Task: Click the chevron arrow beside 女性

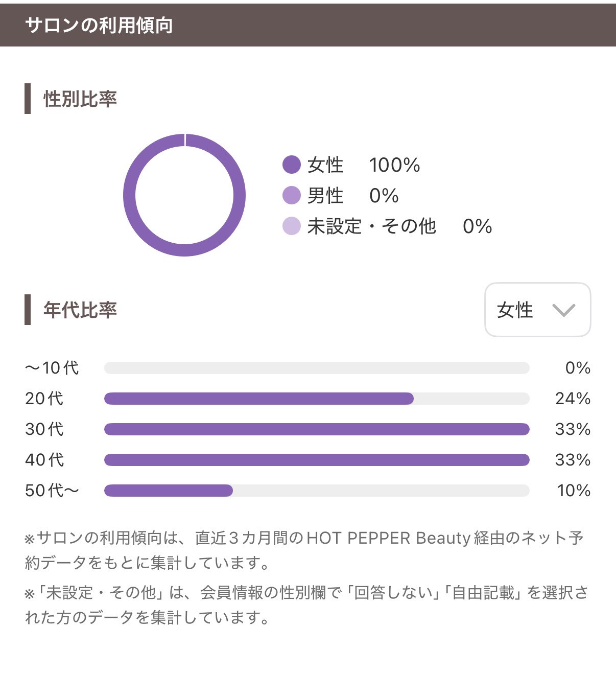Action: 564,310
